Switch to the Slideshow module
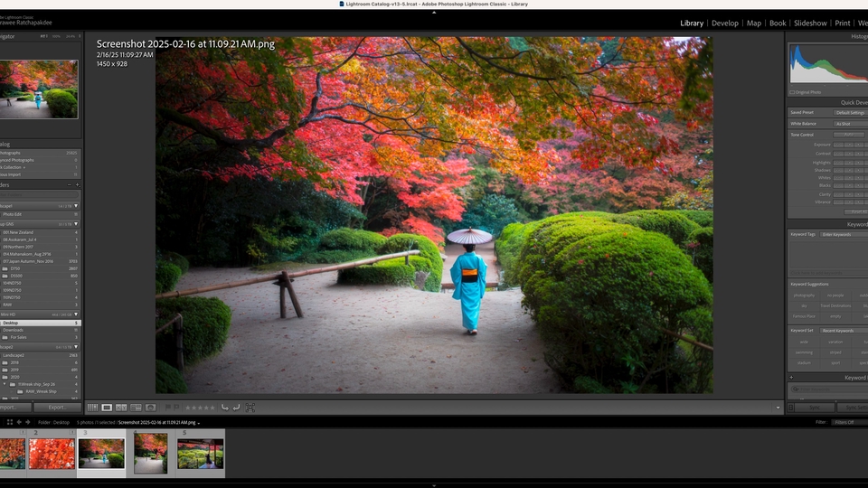Screen dimensions: 868x488 (x=810, y=23)
